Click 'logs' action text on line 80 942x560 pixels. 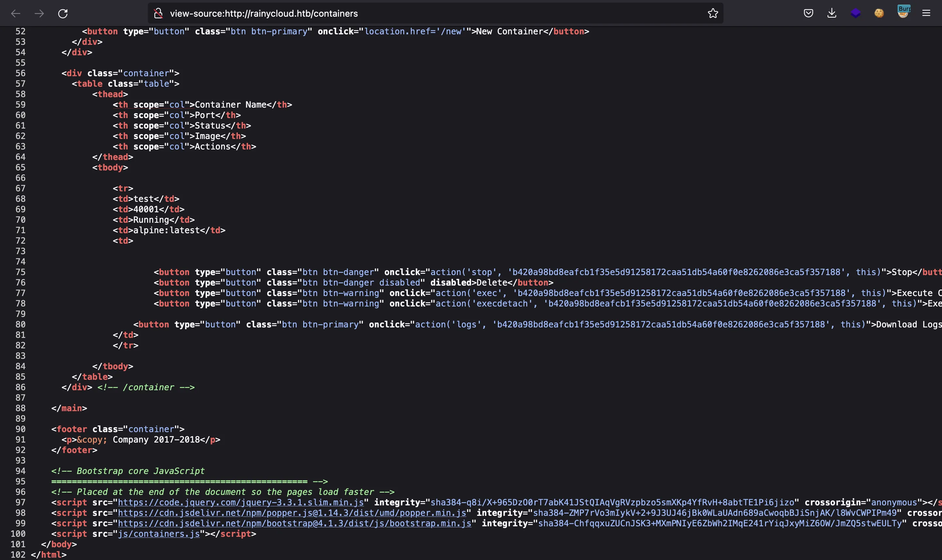[x=466, y=324]
